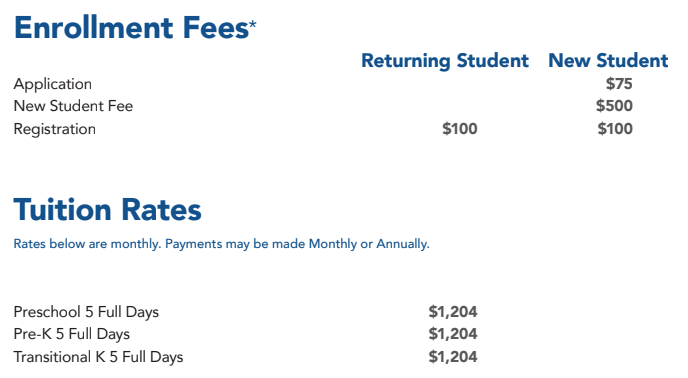The width and height of the screenshot is (688, 378).
Task: Click the Application row label
Action: point(53,84)
